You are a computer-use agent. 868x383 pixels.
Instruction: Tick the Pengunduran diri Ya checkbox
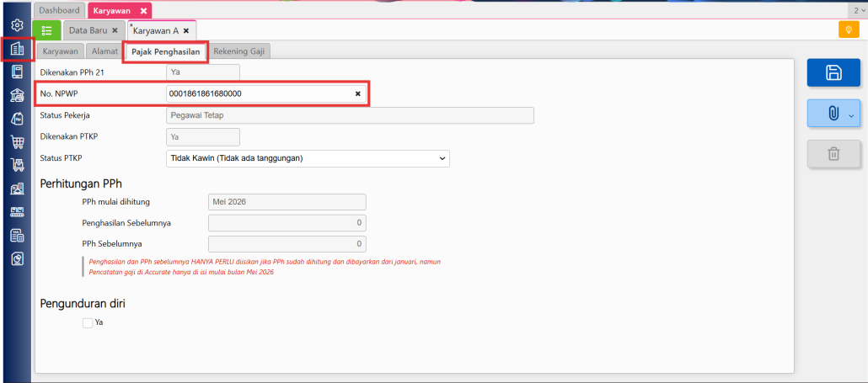point(88,322)
